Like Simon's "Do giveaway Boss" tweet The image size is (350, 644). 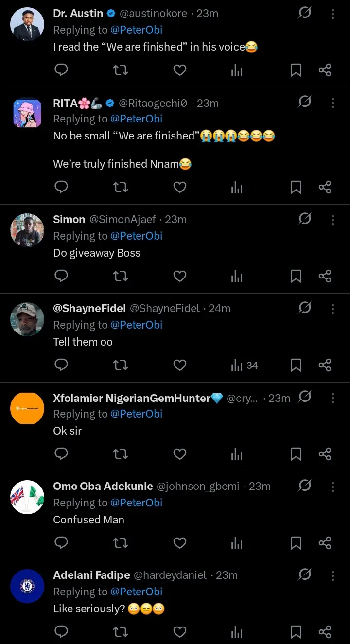pos(180,277)
